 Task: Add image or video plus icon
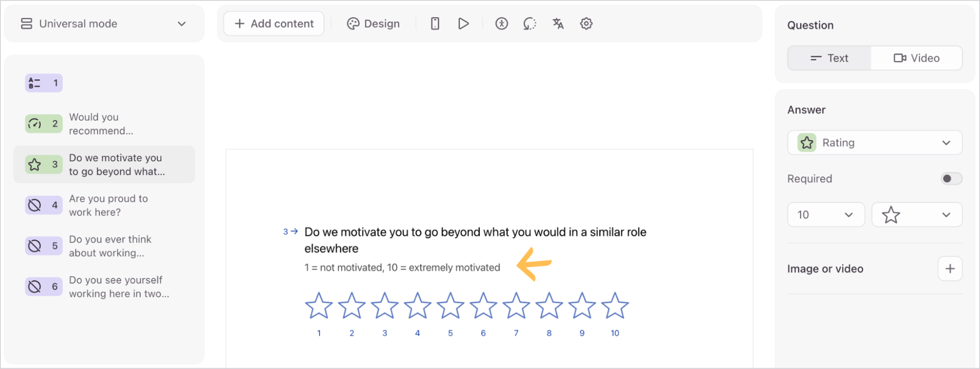950,269
